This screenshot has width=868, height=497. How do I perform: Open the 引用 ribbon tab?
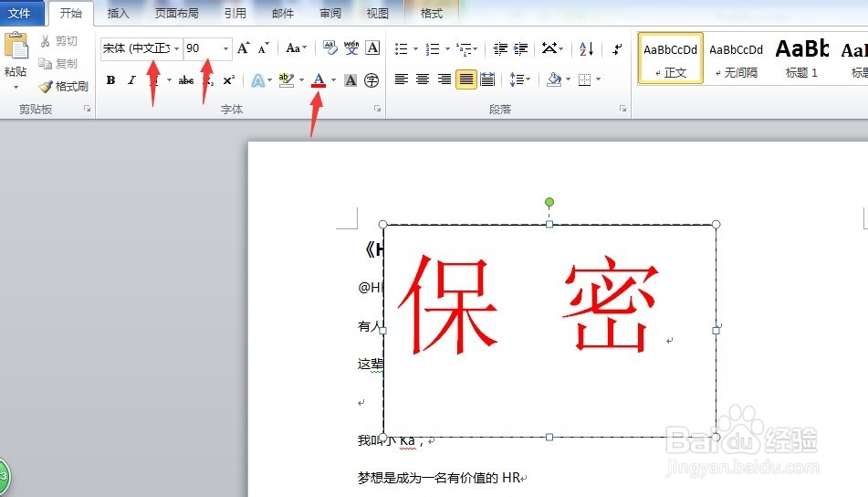235,14
